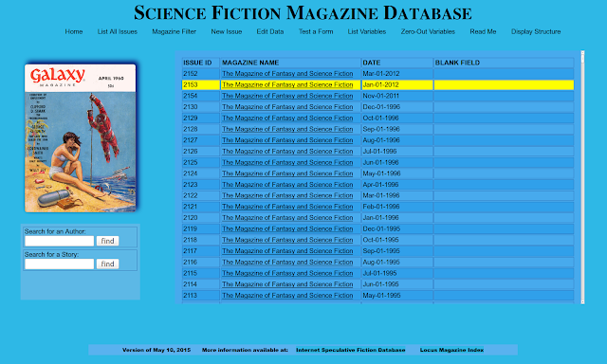Open the Magazine Filter menu
The width and height of the screenshot is (607, 364).
174,31
